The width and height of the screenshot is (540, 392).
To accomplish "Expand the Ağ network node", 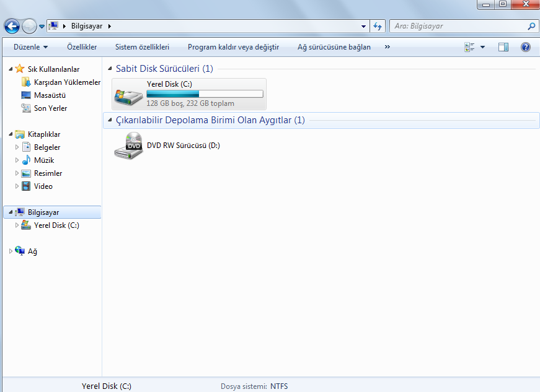I will (11, 251).
